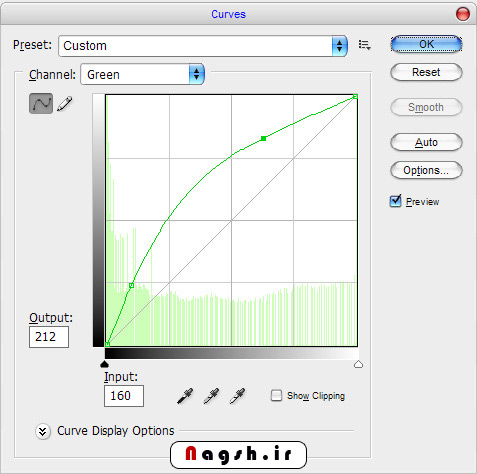Click the lower curve control point

(x=131, y=285)
